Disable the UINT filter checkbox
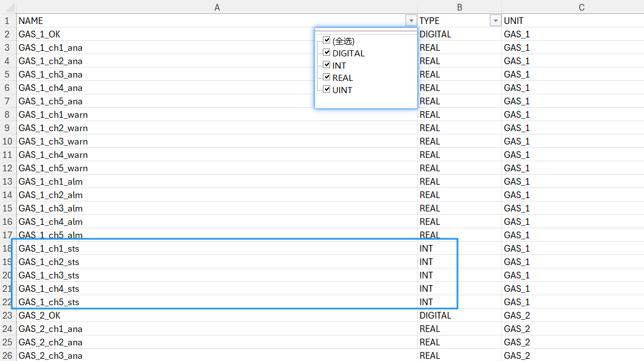Viewport: 644px width, 361px height. click(x=327, y=89)
